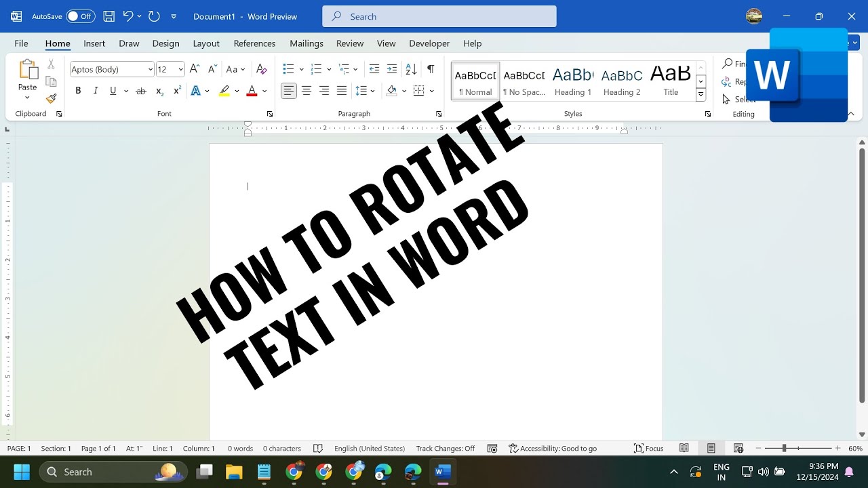Click Focus mode in status bar

[648, 449]
